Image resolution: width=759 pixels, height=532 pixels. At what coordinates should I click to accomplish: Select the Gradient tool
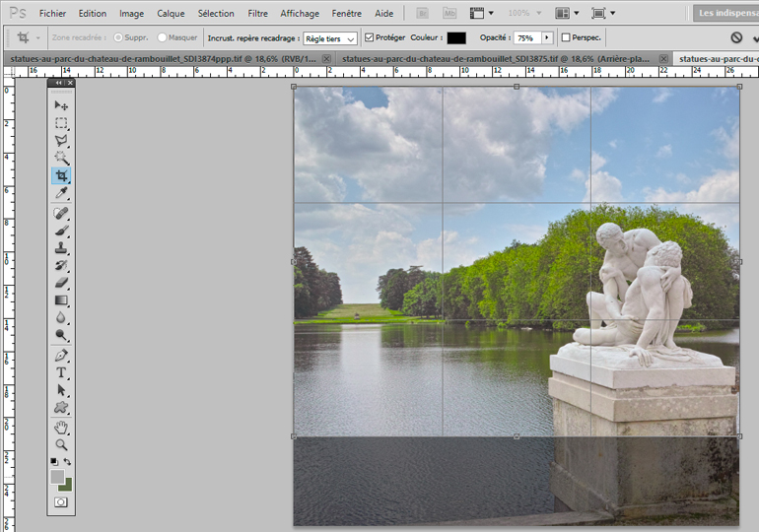point(61,300)
